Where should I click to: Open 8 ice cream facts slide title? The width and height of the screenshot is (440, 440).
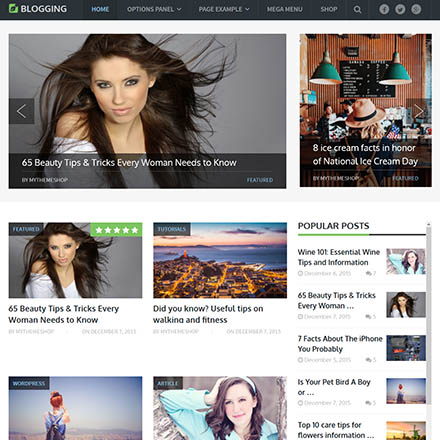[x=365, y=154]
